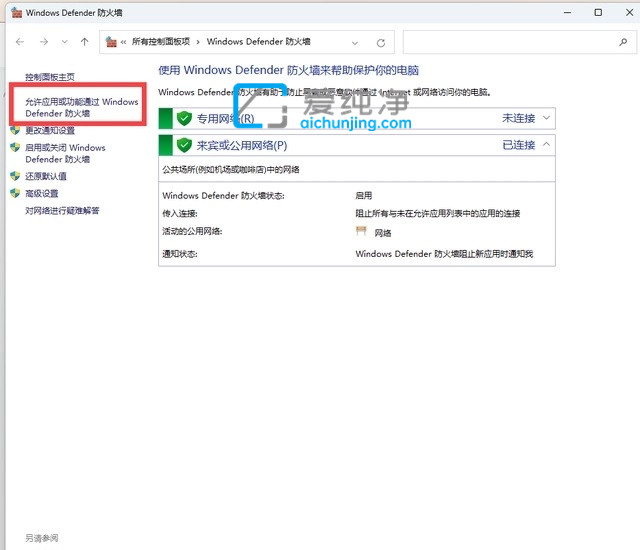
Task: Open the recent locations dropdown chevron
Action: pos(64,42)
